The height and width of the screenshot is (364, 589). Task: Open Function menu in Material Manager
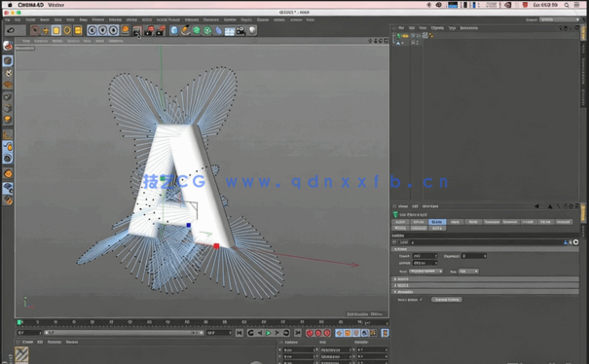(55, 343)
